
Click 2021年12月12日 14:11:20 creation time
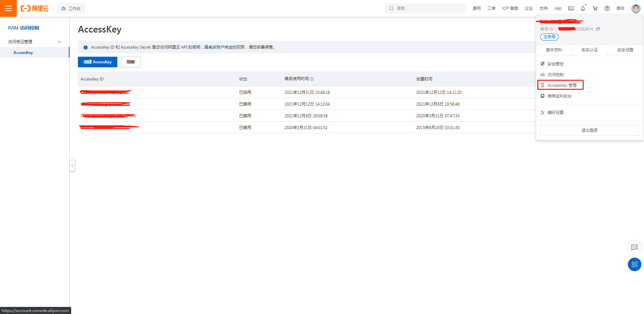click(439, 92)
